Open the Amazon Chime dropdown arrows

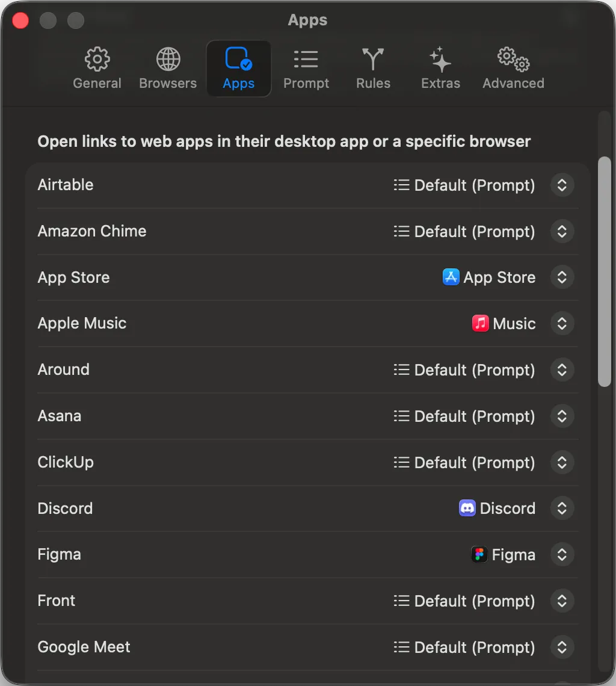tap(562, 231)
